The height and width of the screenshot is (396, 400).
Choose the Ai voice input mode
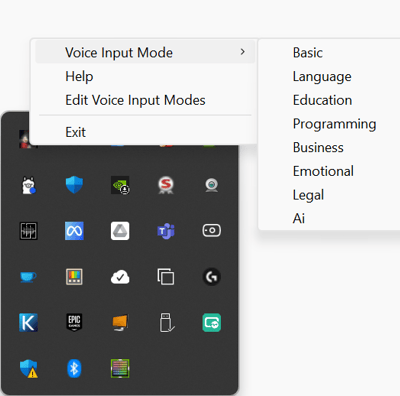pos(299,219)
